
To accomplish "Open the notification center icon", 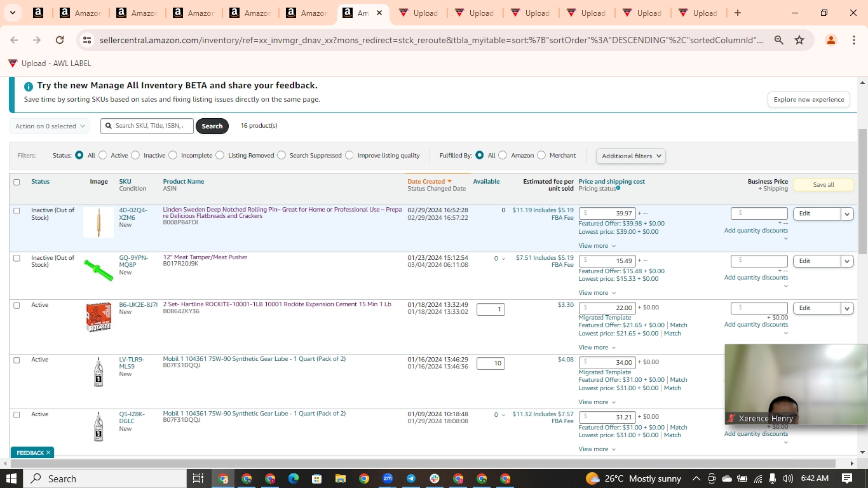I will point(847,478).
